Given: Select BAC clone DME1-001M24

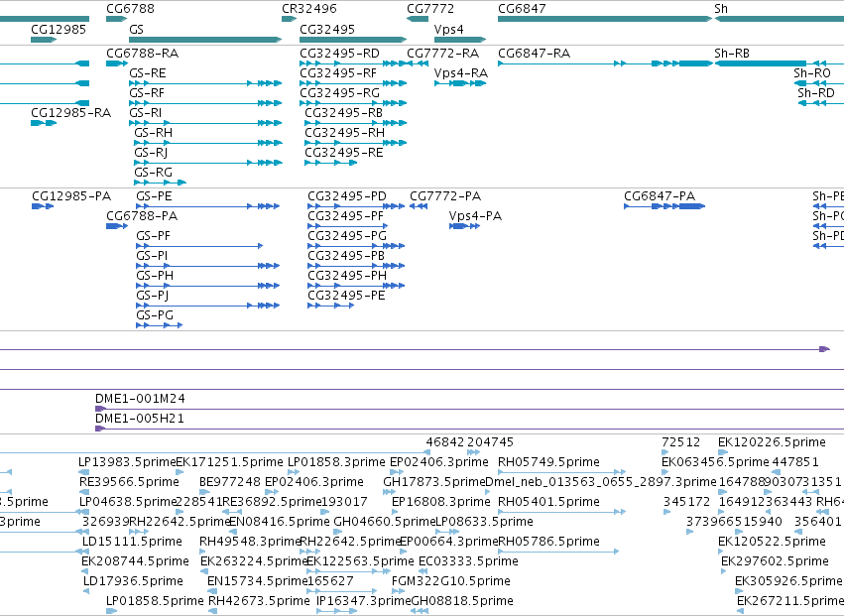Looking at the screenshot, I should point(469,410).
